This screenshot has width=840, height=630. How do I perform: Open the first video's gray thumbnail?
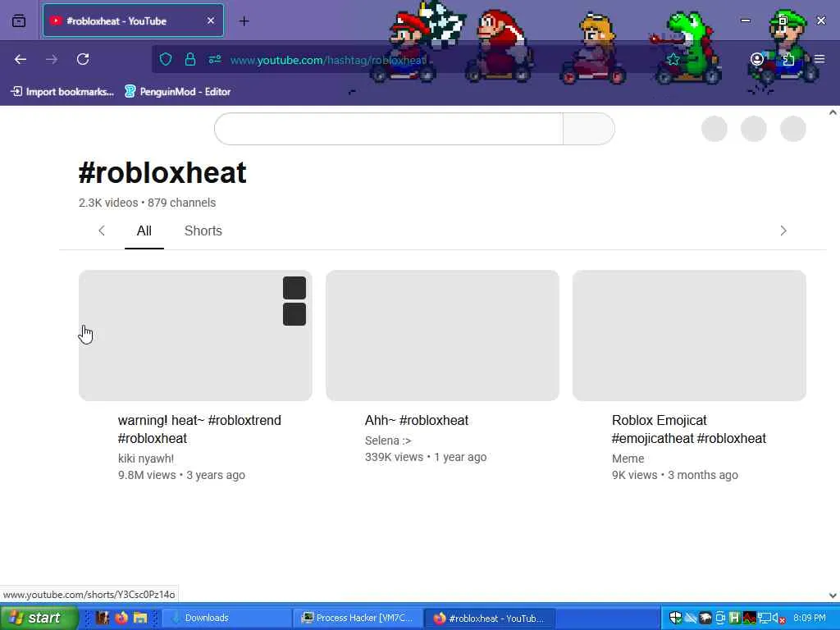tap(195, 336)
